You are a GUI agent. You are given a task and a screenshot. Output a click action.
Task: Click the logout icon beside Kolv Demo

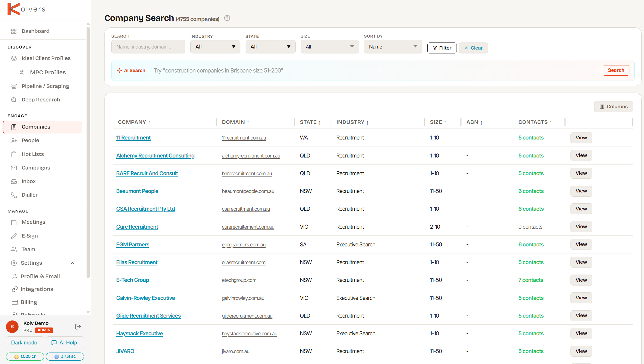78,327
